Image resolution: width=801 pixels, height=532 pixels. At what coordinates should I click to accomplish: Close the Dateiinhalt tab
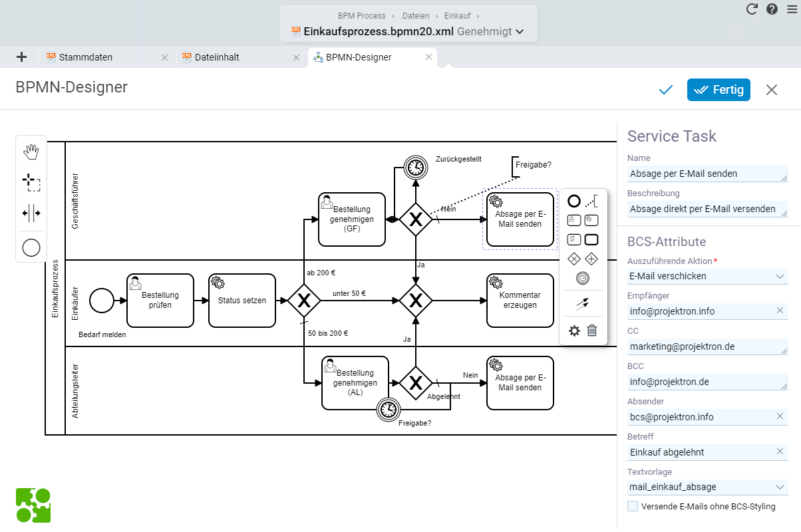pos(297,58)
